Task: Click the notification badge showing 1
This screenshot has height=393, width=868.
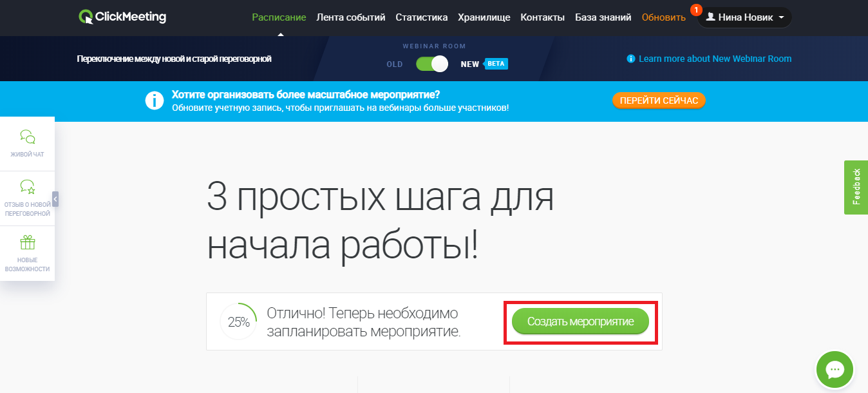Action: tap(695, 10)
